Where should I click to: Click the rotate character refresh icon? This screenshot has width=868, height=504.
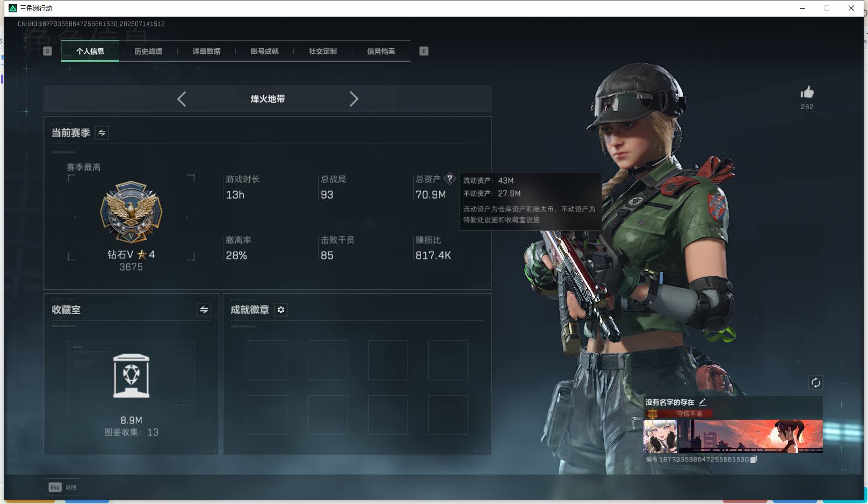click(815, 382)
